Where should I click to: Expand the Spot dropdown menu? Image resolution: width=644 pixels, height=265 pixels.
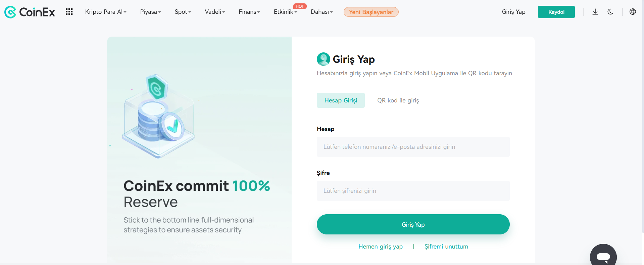tap(183, 12)
